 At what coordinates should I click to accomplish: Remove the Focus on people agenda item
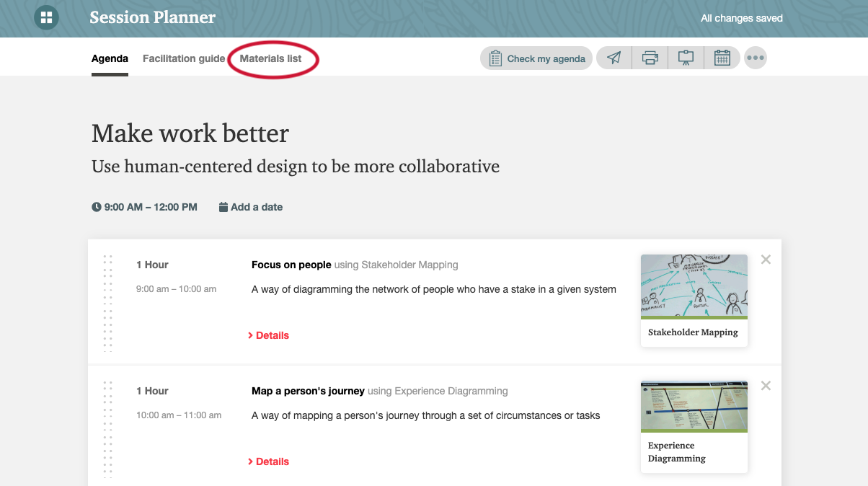[766, 260]
